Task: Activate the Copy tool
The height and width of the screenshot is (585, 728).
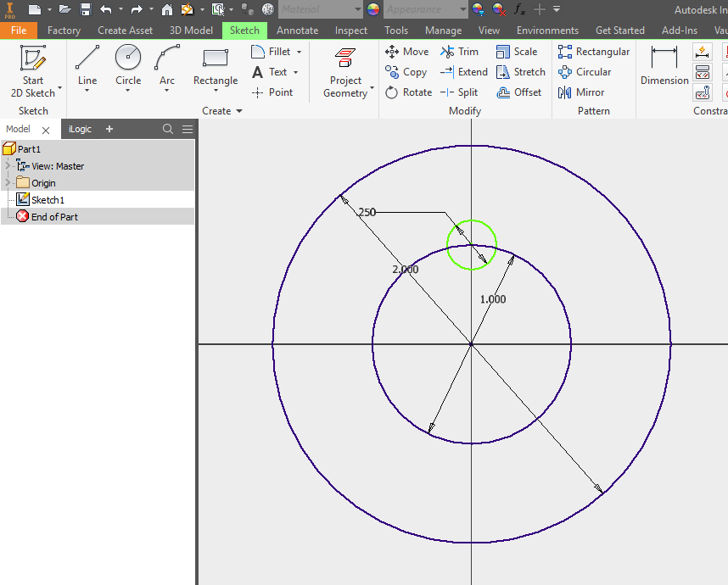Action: point(406,72)
